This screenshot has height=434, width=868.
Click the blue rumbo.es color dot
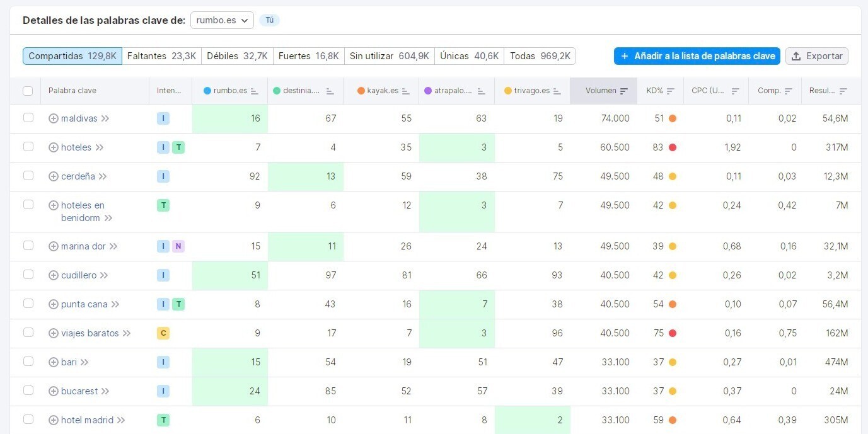pyautogui.click(x=207, y=91)
